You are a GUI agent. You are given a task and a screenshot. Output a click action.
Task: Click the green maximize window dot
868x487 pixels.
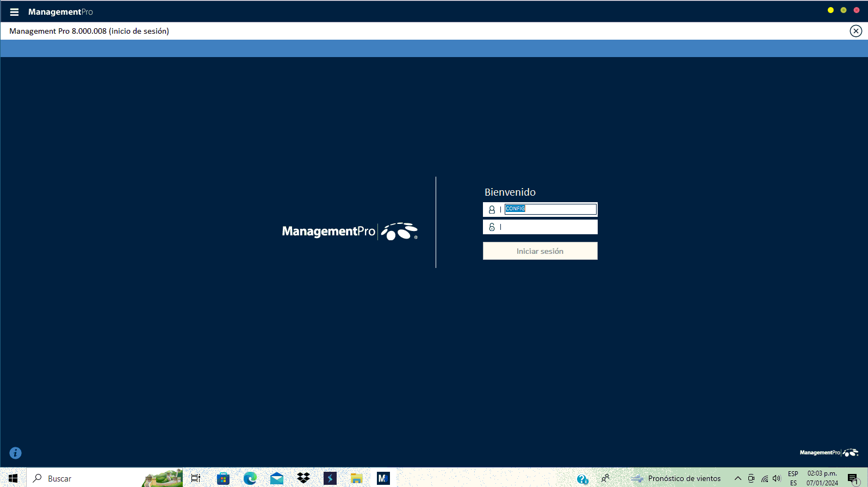pos(844,10)
